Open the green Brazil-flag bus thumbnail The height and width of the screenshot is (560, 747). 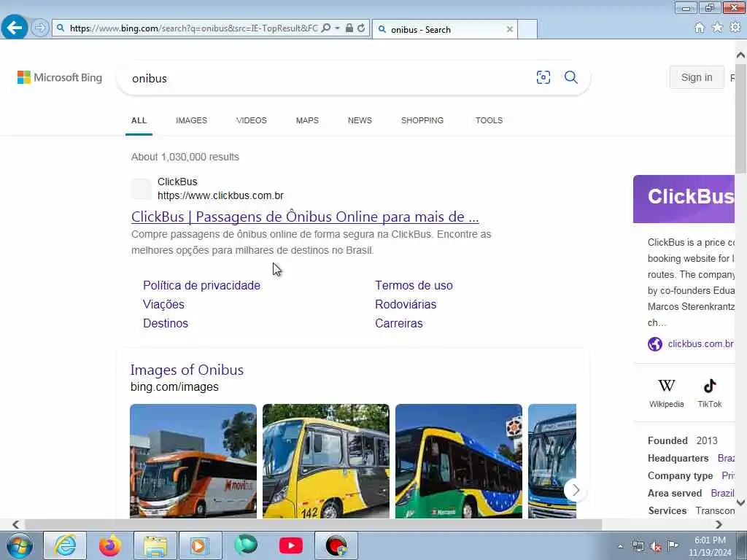pos(458,461)
